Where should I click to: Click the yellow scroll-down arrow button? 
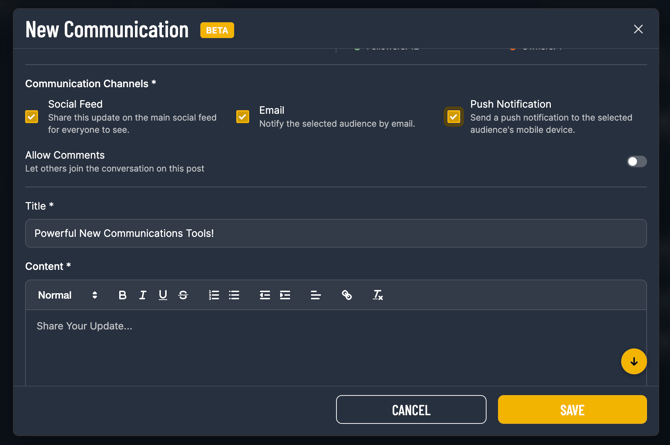click(x=633, y=361)
